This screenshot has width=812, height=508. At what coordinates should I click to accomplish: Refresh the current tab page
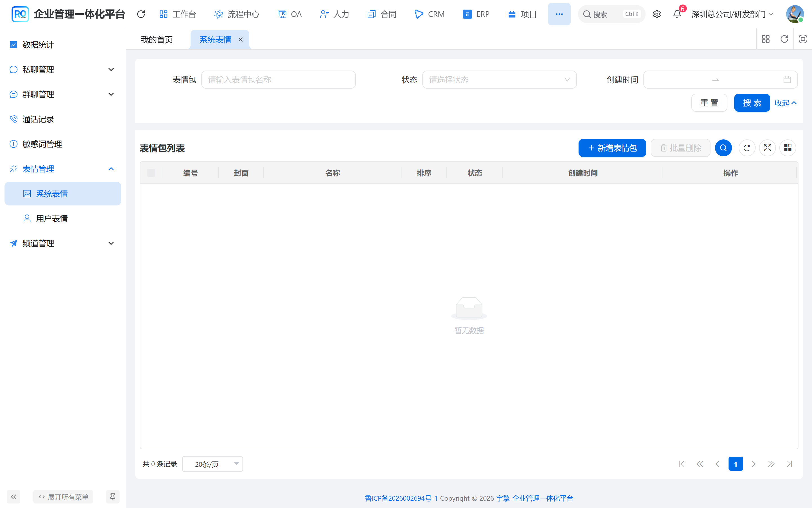[784, 39]
